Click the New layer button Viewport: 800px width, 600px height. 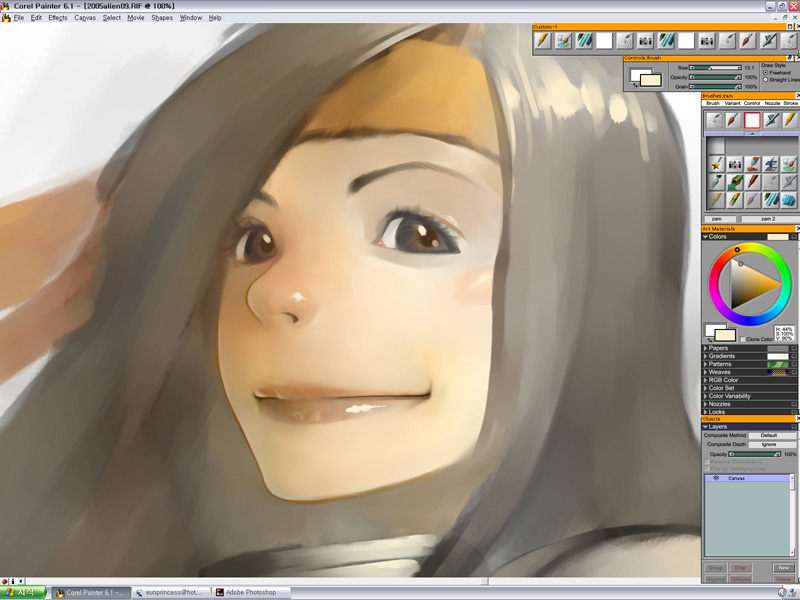click(x=784, y=568)
